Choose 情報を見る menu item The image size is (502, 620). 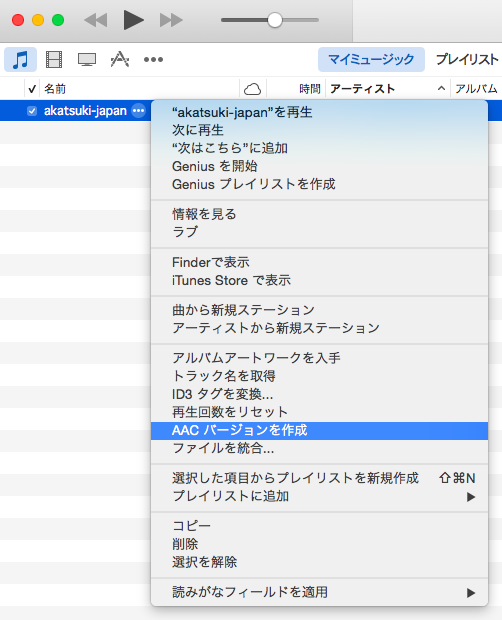(319, 214)
